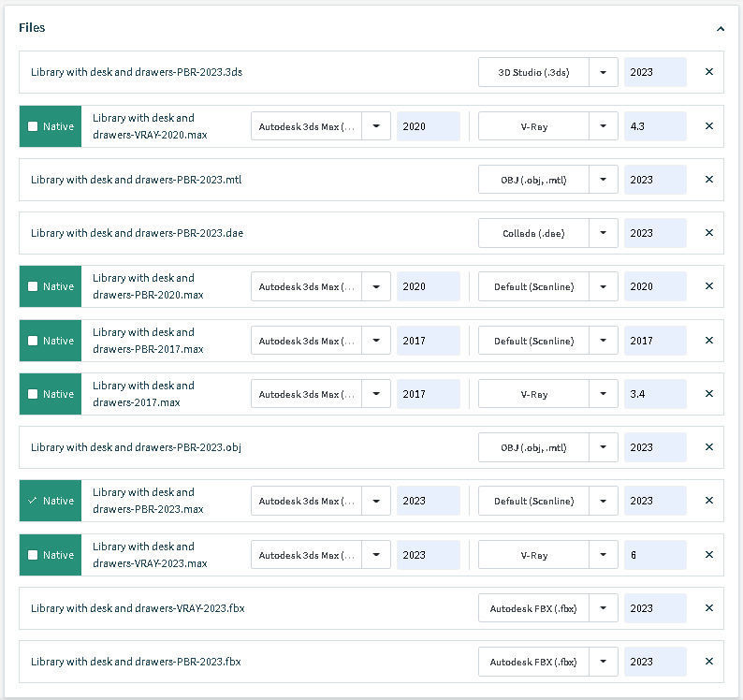Screen dimensions: 743x700
Task: Delete the VRAY-2023.fbx file entry
Action: pos(708,608)
